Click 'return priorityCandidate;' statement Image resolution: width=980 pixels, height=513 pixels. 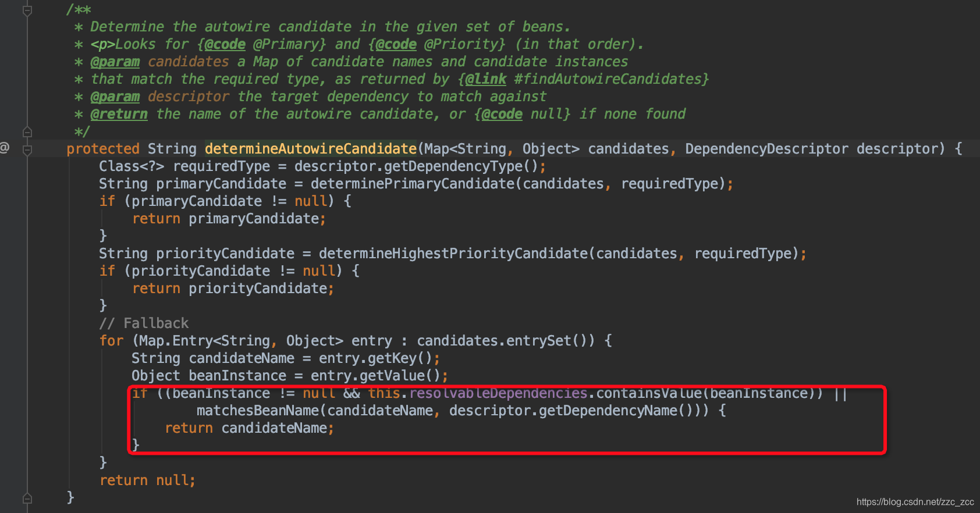coord(233,288)
